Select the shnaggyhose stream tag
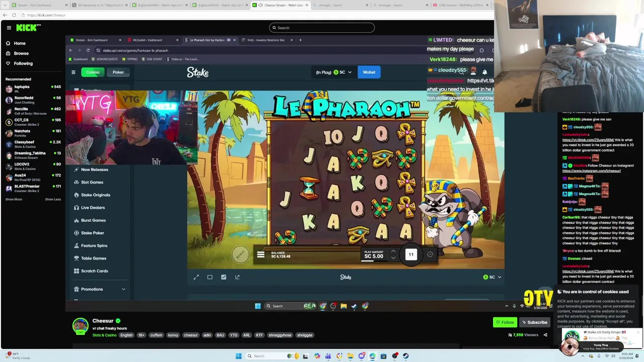The height and width of the screenshot is (362, 644). tap(280, 335)
